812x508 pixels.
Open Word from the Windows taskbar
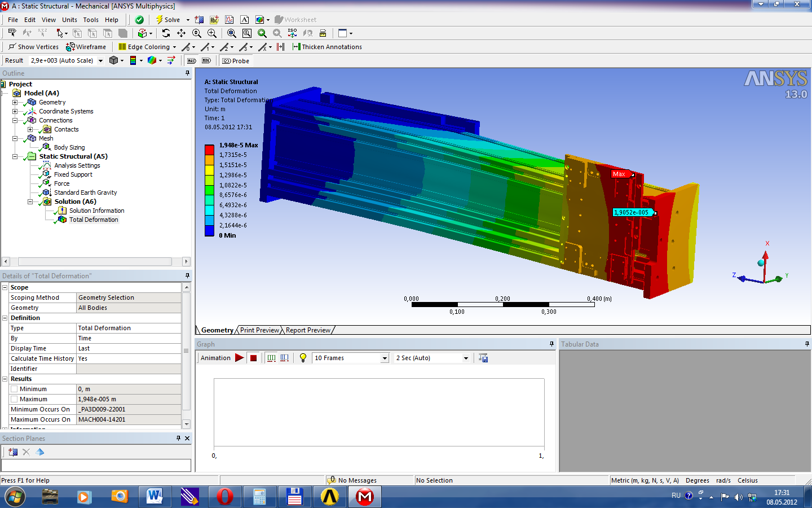pyautogui.click(x=154, y=497)
